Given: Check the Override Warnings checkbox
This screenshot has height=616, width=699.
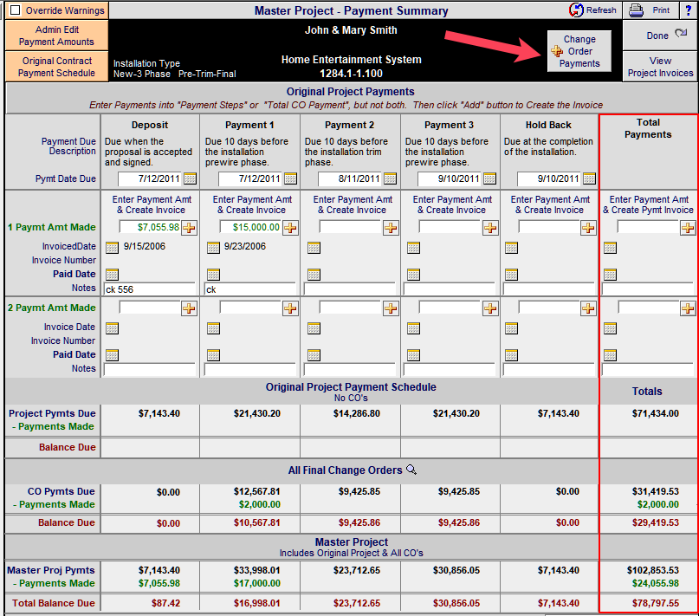Looking at the screenshot, I should (15, 10).
